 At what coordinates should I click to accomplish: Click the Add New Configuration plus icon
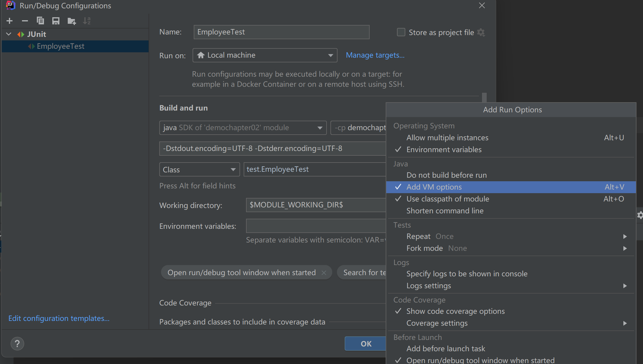click(10, 21)
